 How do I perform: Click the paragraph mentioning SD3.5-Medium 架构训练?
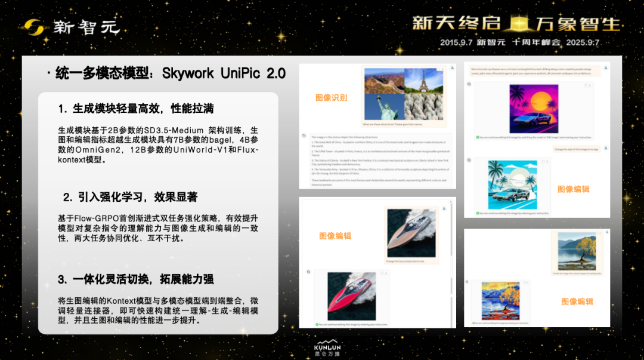(158, 145)
